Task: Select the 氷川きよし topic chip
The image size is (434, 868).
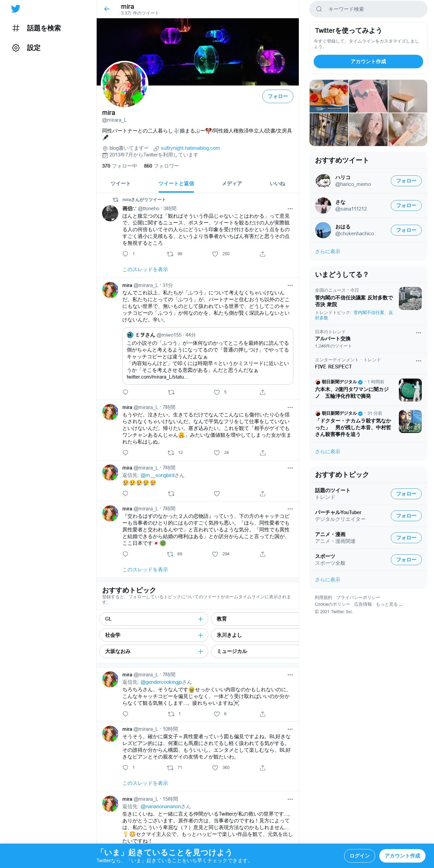Action: (x=255, y=635)
